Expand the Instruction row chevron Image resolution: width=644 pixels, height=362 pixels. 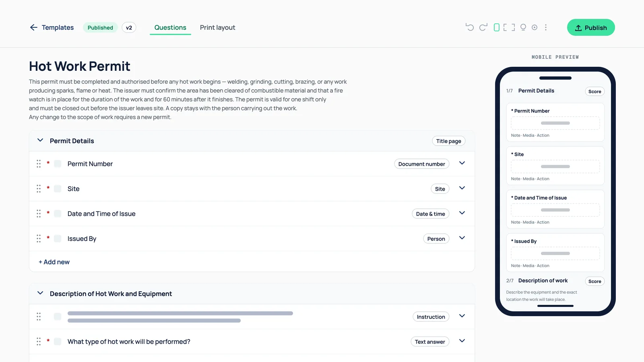(x=462, y=316)
